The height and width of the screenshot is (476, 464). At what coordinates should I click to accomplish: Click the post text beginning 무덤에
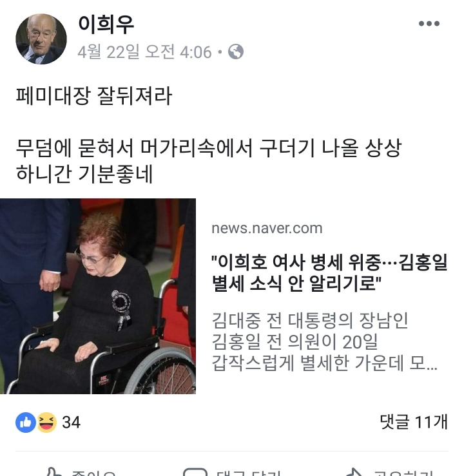point(209,161)
